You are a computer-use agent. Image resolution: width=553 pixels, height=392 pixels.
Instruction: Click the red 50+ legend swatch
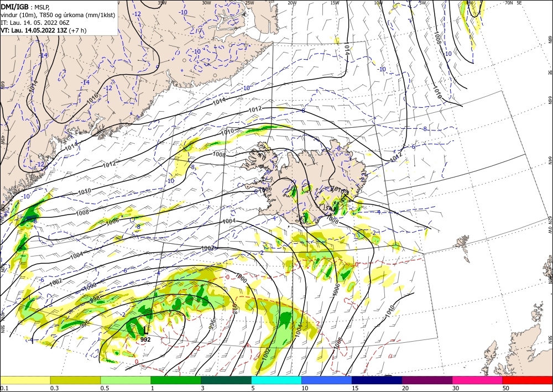click(528, 380)
